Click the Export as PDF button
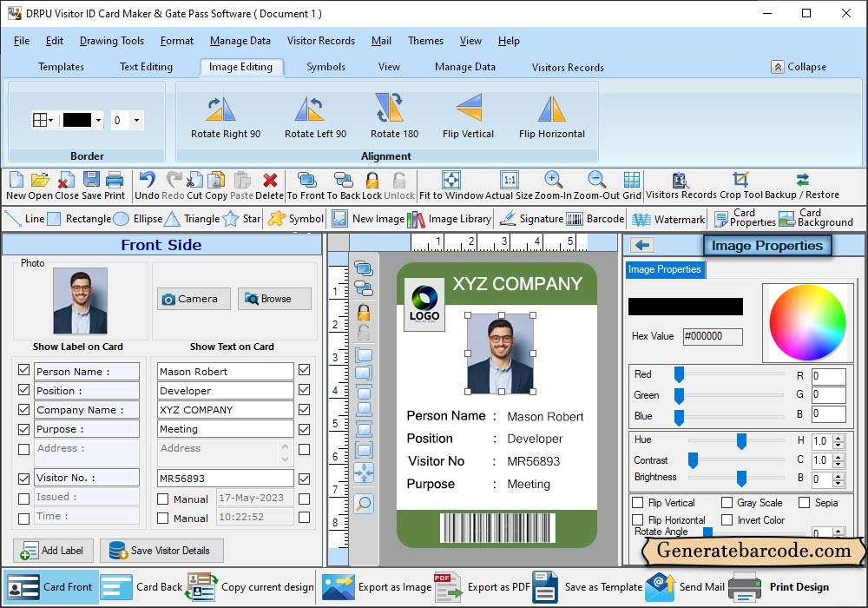 pyautogui.click(x=483, y=587)
